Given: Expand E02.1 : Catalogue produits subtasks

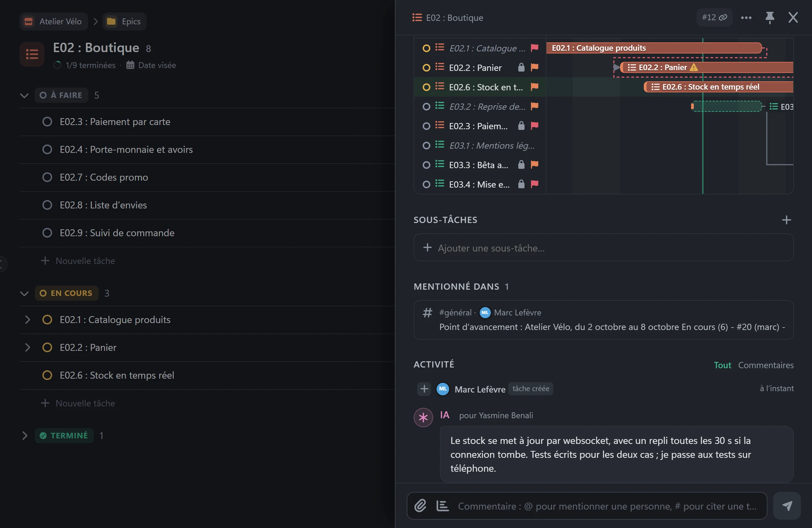Looking at the screenshot, I should (x=27, y=320).
